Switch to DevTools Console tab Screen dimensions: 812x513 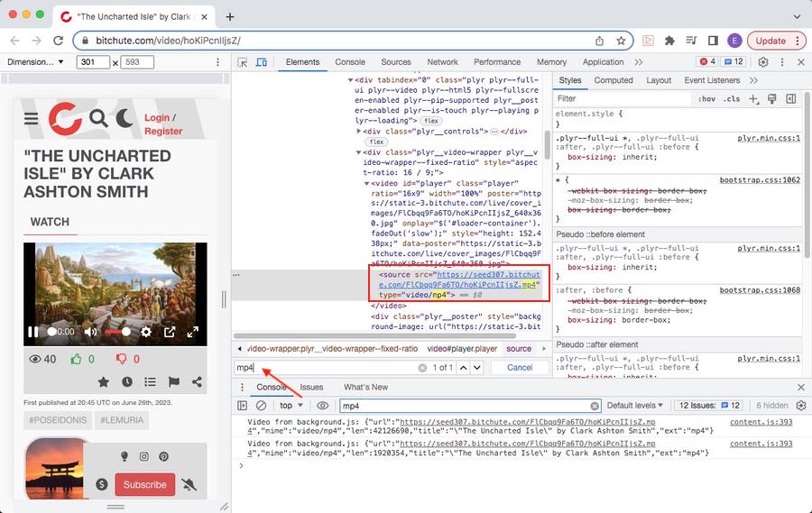(x=350, y=61)
